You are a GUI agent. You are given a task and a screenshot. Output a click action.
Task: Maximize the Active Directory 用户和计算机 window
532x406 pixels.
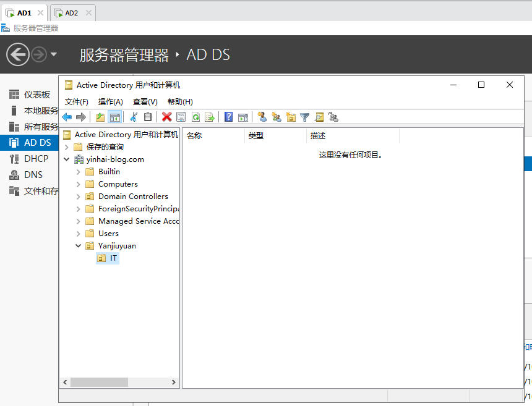click(481, 85)
